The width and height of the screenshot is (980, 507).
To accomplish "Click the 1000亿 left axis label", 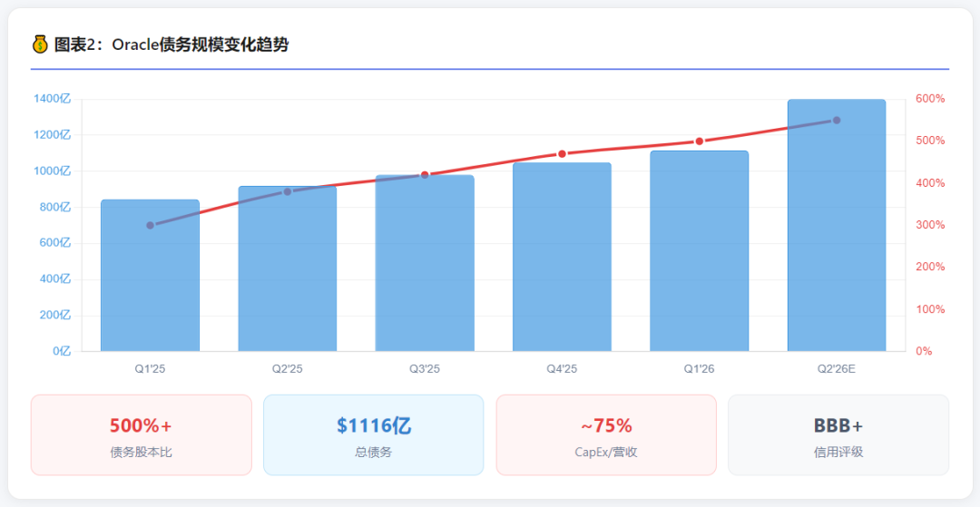I will (x=51, y=171).
